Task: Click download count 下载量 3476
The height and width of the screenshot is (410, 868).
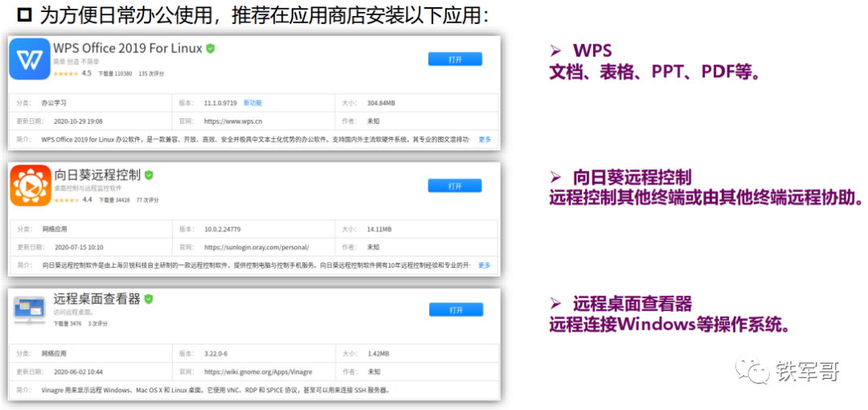Action: coord(68,323)
